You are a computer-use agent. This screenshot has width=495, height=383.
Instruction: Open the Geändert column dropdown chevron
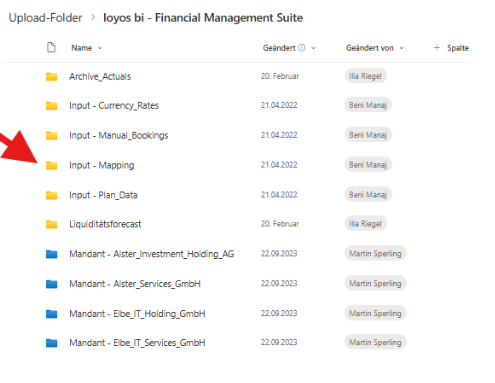pos(313,48)
